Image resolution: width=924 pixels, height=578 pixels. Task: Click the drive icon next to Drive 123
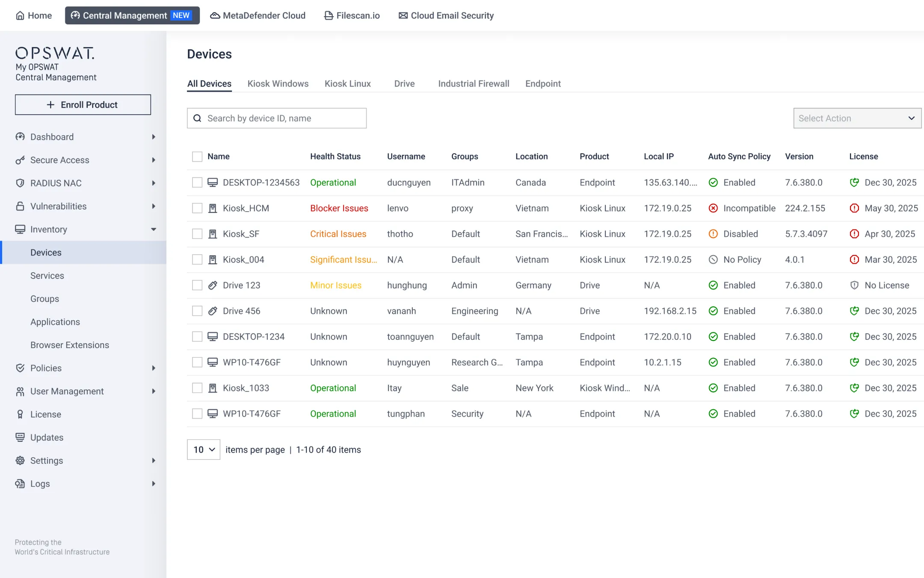click(213, 285)
